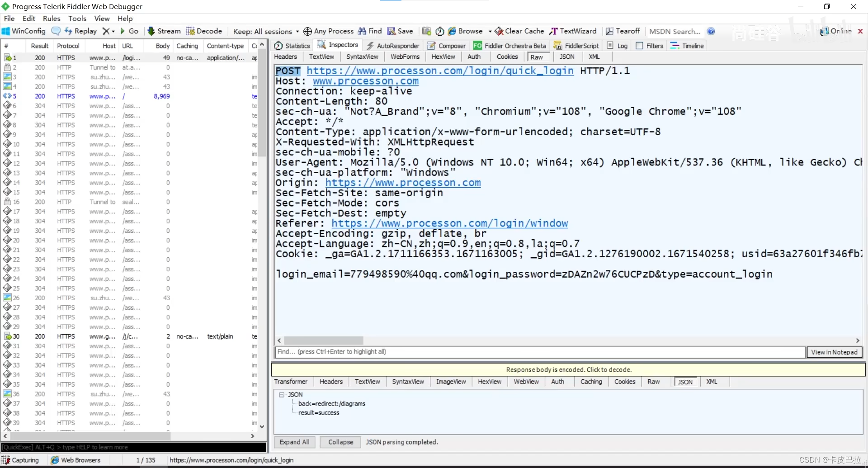868x468 pixels.
Task: Click the Any Process target icon
Action: [328, 31]
